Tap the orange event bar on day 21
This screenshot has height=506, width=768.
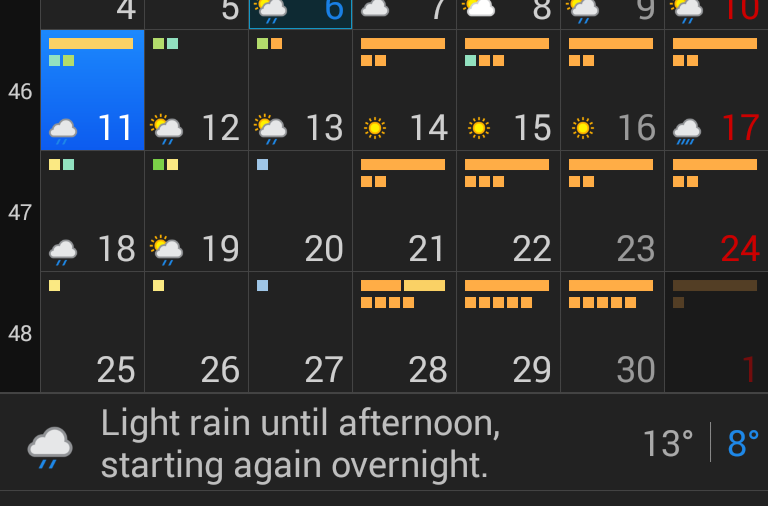(x=403, y=164)
